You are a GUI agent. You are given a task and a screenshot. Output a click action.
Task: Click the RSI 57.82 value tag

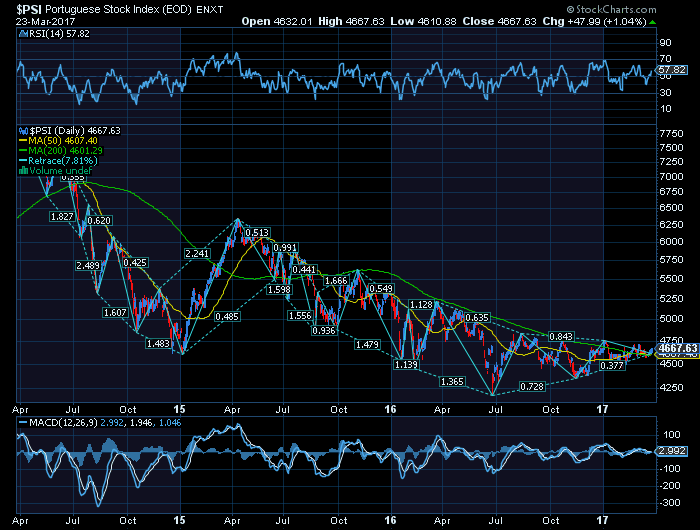(672, 70)
